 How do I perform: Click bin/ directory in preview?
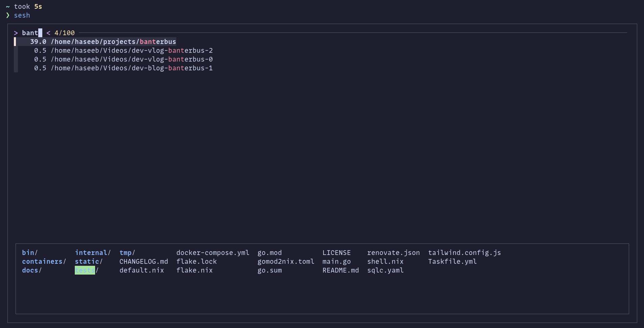pyautogui.click(x=30, y=253)
